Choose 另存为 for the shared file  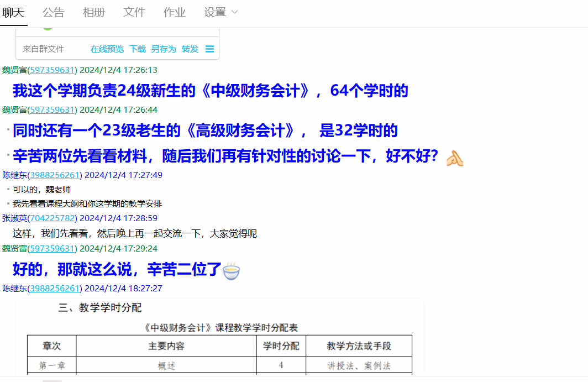(164, 49)
